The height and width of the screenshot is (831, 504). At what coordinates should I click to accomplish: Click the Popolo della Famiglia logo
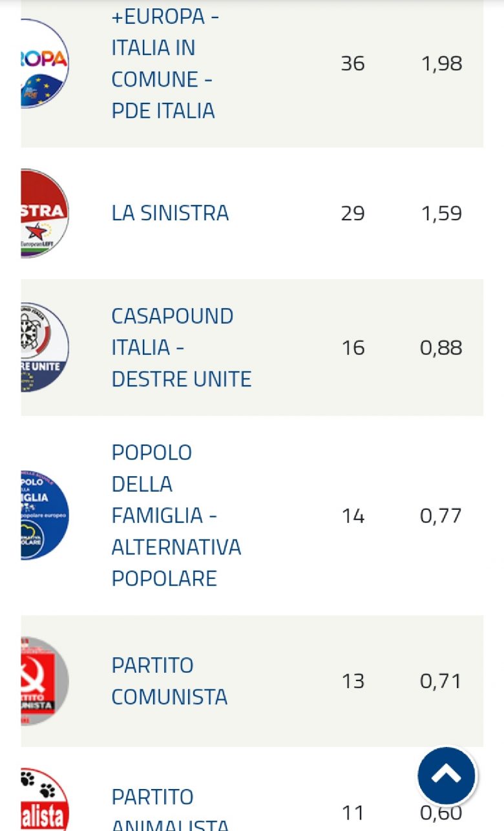pyautogui.click(x=45, y=516)
